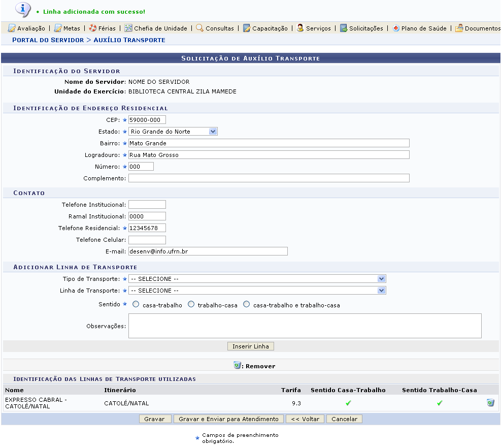Click Gravar e Enviar para Atendimento
Screen dimensions: 502x448
click(x=228, y=419)
